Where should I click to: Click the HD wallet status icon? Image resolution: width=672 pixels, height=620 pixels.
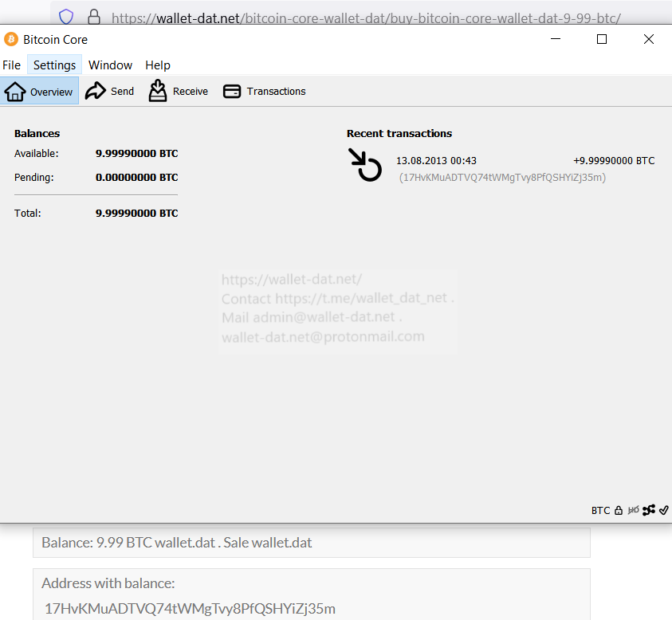click(634, 510)
